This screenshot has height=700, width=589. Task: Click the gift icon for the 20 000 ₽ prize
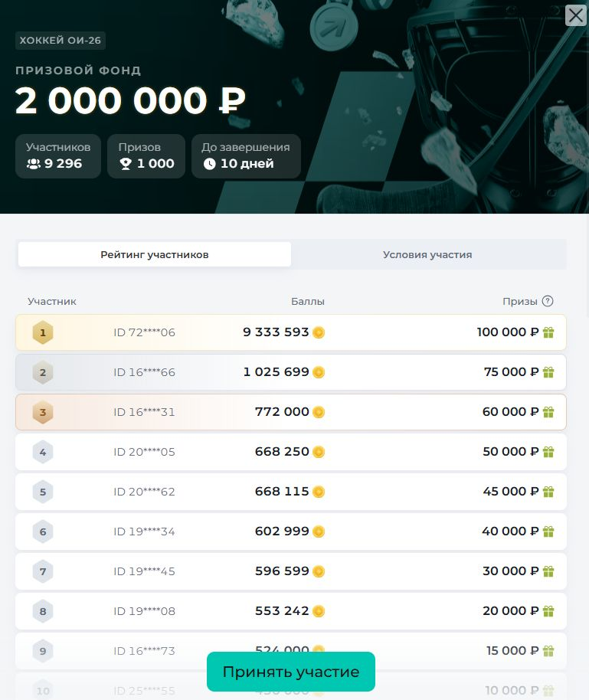click(548, 611)
